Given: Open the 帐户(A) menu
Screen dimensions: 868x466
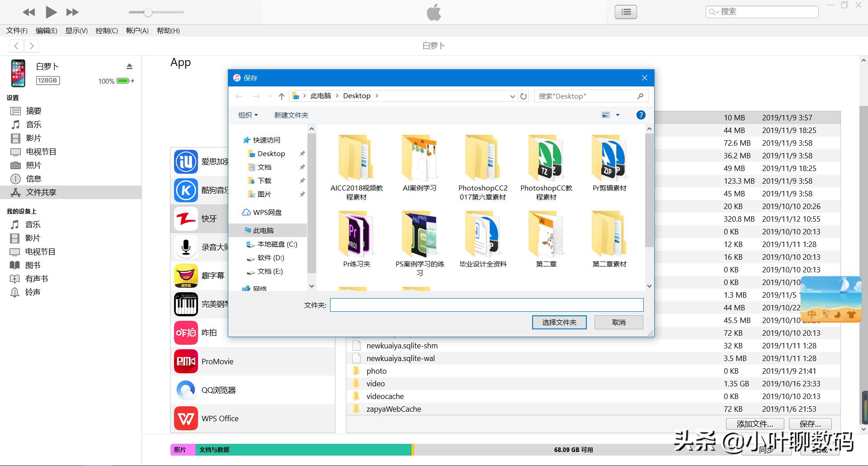Looking at the screenshot, I should 137,31.
